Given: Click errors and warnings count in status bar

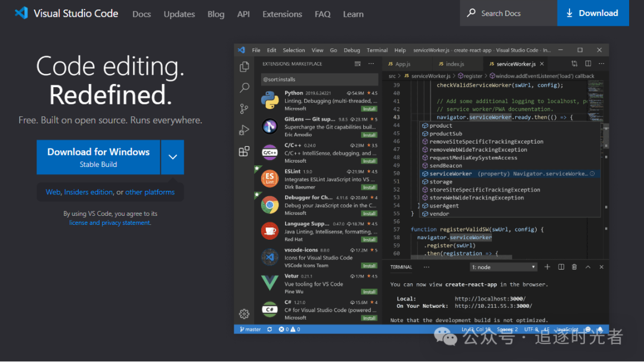Looking at the screenshot, I should [289, 329].
